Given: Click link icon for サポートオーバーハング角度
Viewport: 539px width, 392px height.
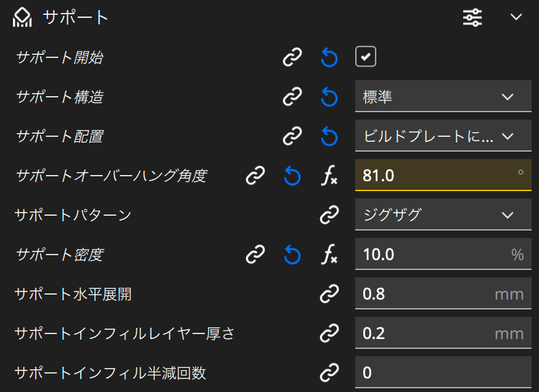Looking at the screenshot, I should [x=255, y=176].
